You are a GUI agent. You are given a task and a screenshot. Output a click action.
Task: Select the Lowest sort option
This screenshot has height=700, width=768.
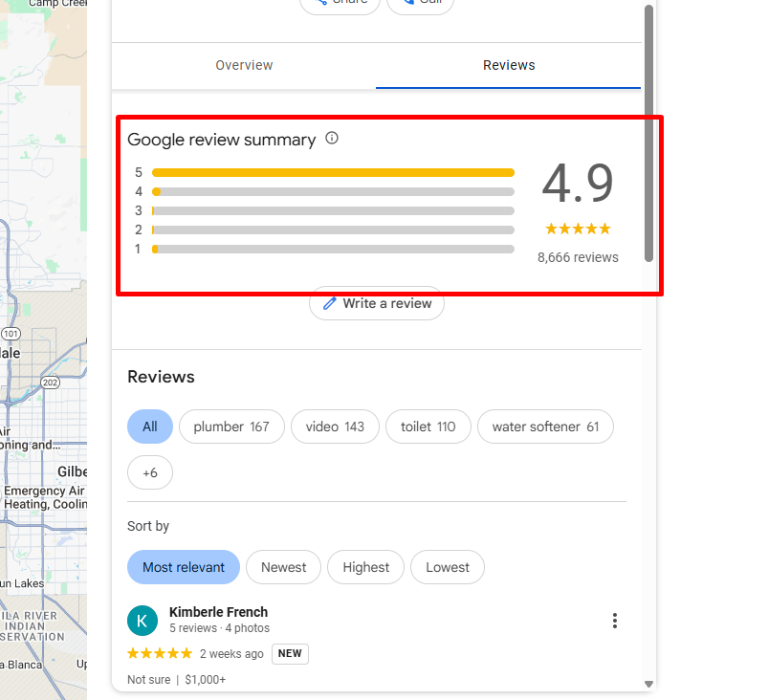(x=447, y=567)
